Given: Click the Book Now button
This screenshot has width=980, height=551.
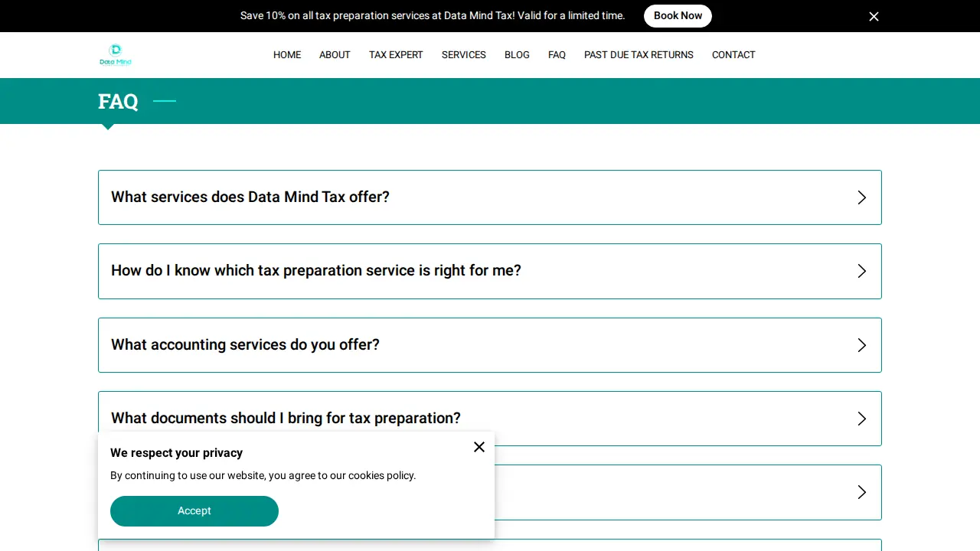Looking at the screenshot, I should click(x=678, y=16).
